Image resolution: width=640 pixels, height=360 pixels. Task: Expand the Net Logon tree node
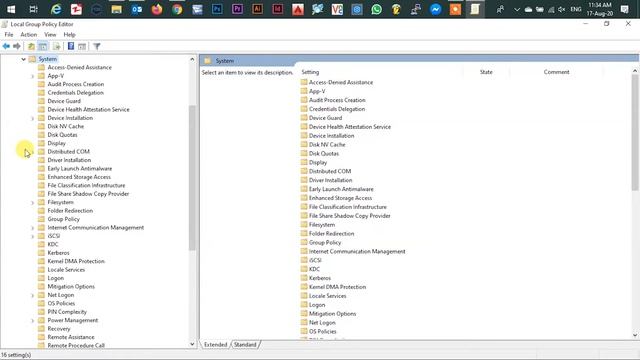[33, 295]
